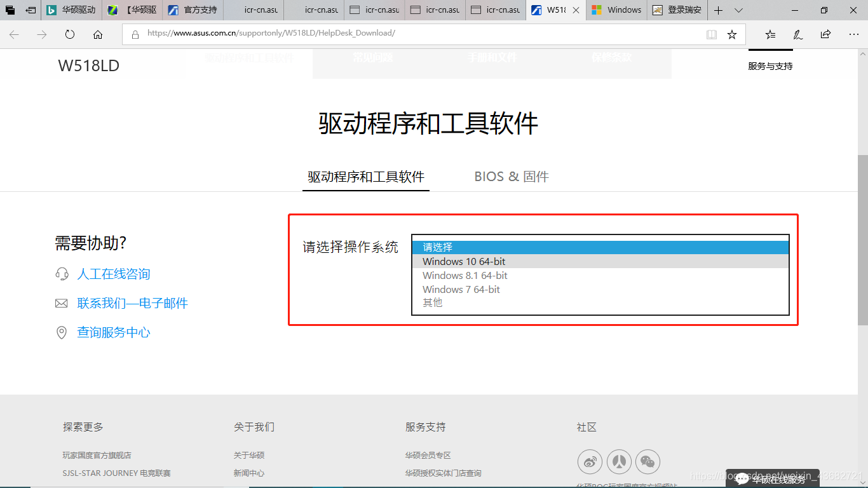Go to the Home page icon
Viewport: 868px width, 488px height.
(x=98, y=34)
